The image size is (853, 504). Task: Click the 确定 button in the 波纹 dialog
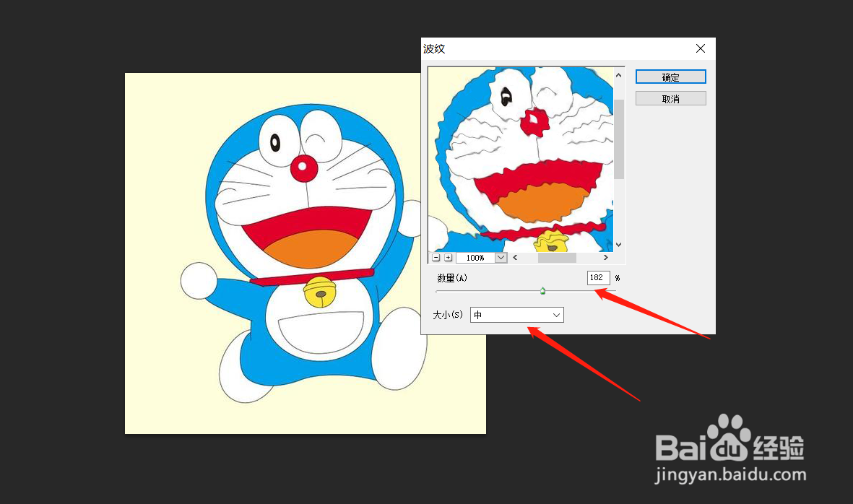pos(670,77)
